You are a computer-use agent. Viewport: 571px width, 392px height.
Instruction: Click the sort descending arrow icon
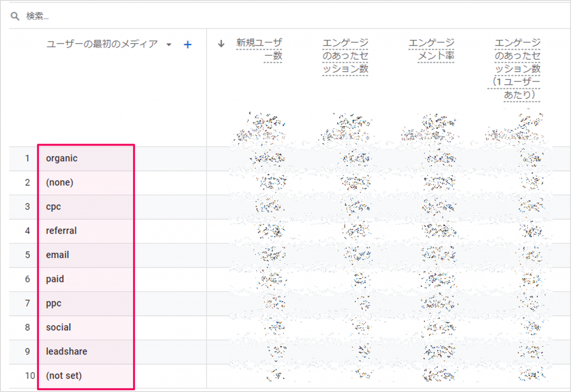[221, 44]
